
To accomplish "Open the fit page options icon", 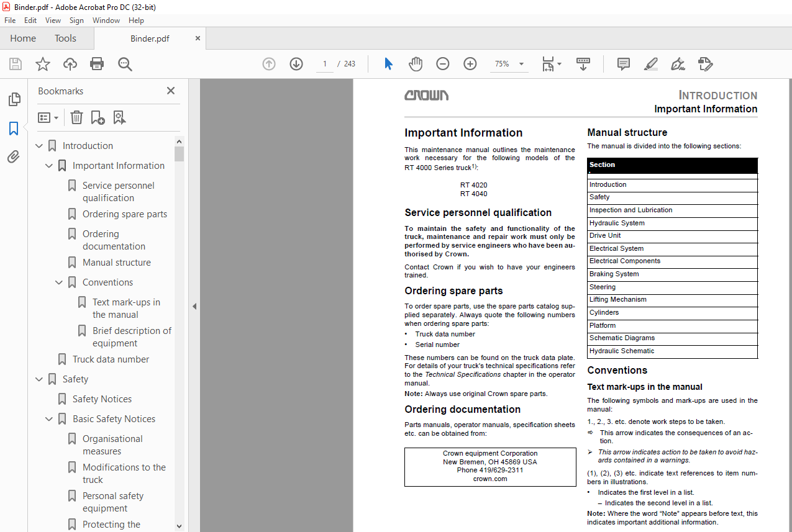I will pyautogui.click(x=550, y=64).
